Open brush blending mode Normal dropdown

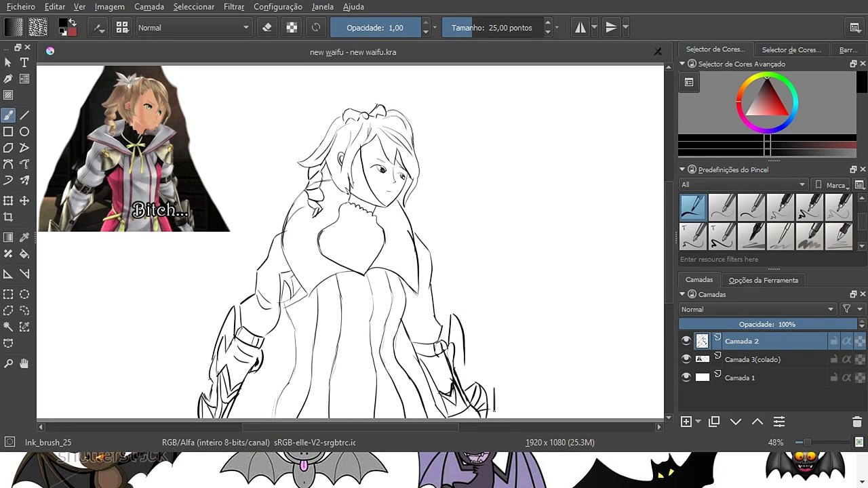(193, 28)
